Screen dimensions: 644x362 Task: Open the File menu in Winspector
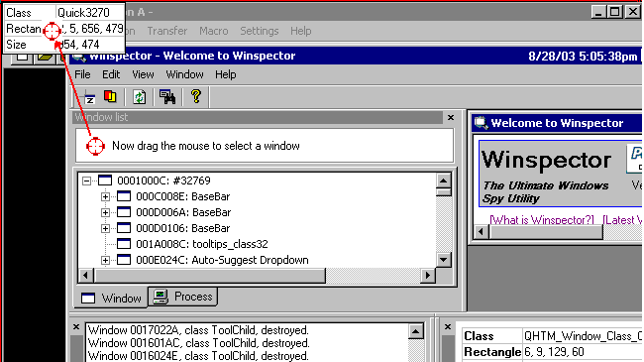coord(82,74)
